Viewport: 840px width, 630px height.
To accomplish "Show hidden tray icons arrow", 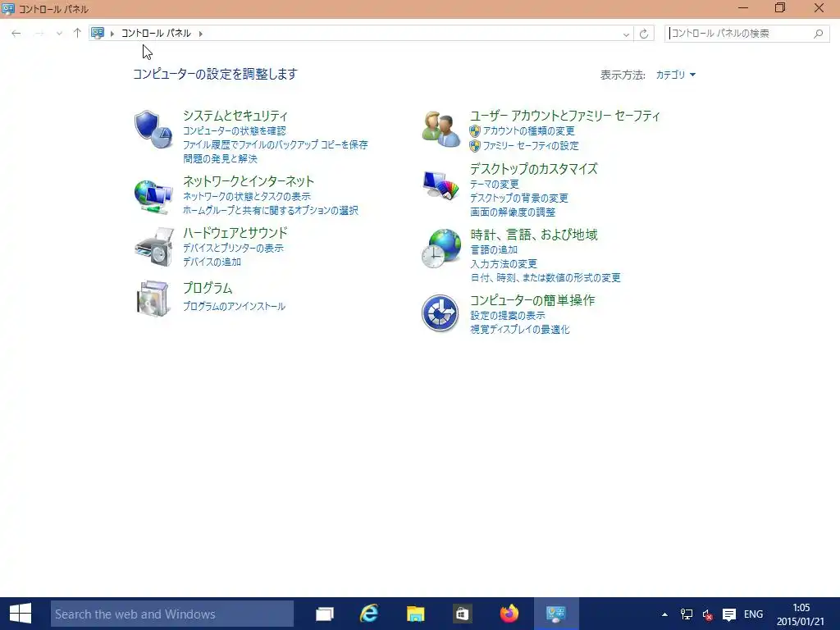I will [664, 614].
